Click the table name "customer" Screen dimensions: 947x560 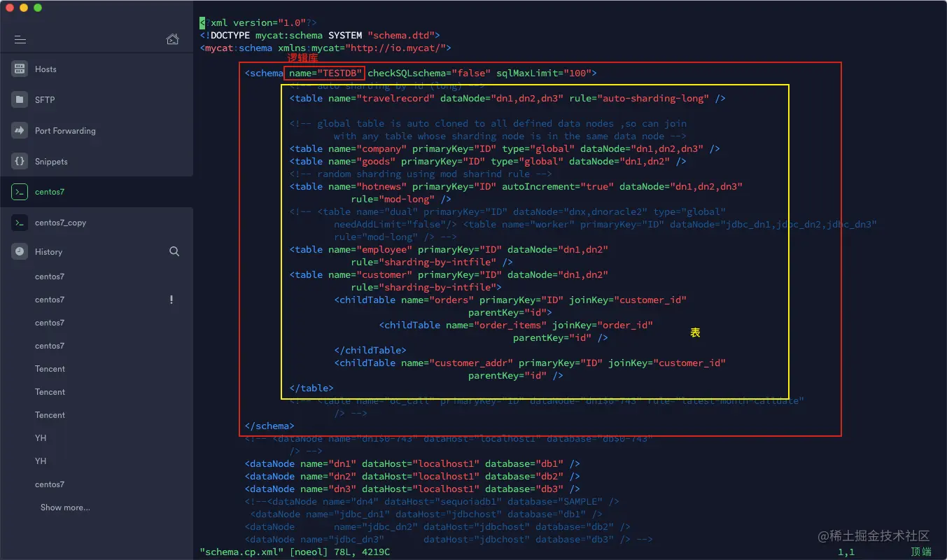click(x=384, y=274)
